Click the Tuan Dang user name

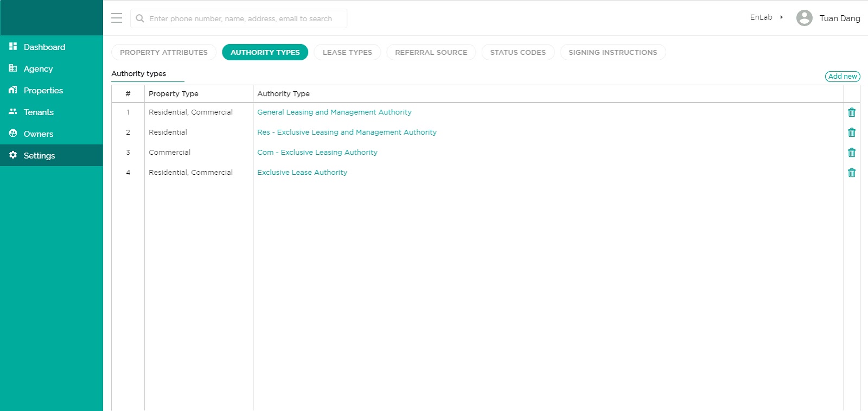click(x=840, y=18)
